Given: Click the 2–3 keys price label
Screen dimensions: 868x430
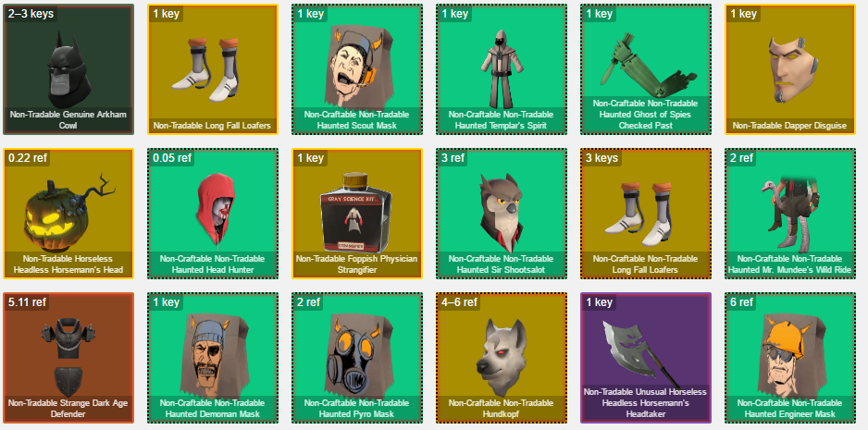Looking at the screenshot, I should click(x=31, y=14).
